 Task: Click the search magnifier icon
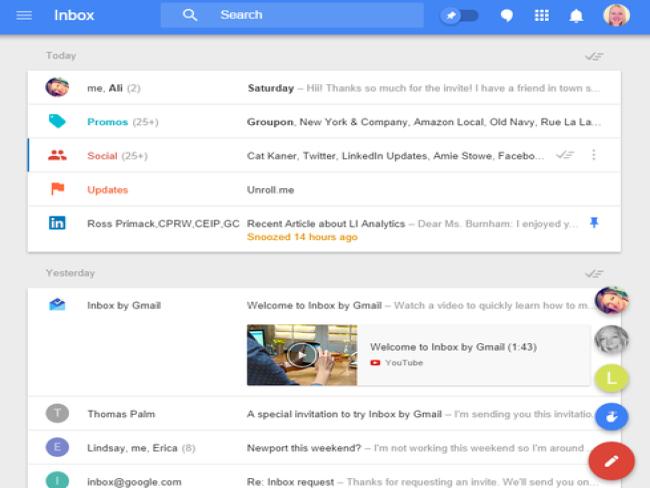190,15
